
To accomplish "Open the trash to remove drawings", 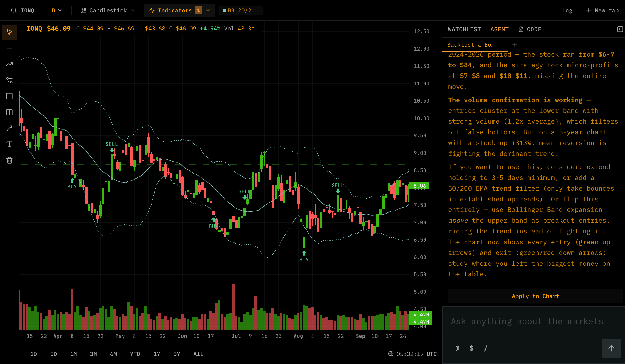I will (x=9, y=160).
